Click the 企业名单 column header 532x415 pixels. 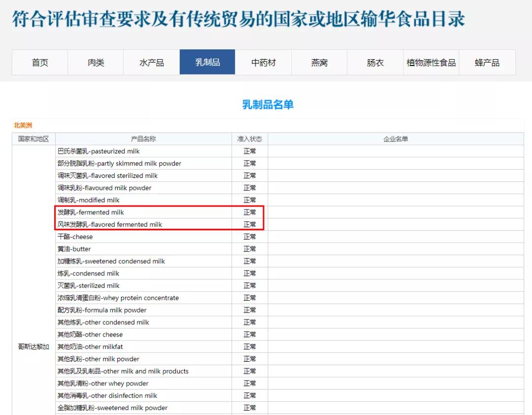coord(394,138)
